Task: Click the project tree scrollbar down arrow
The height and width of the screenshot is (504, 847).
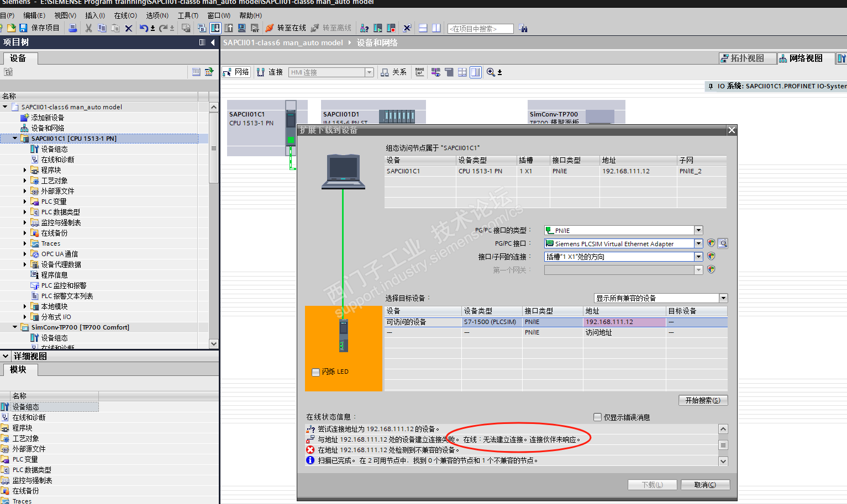Action: click(214, 343)
